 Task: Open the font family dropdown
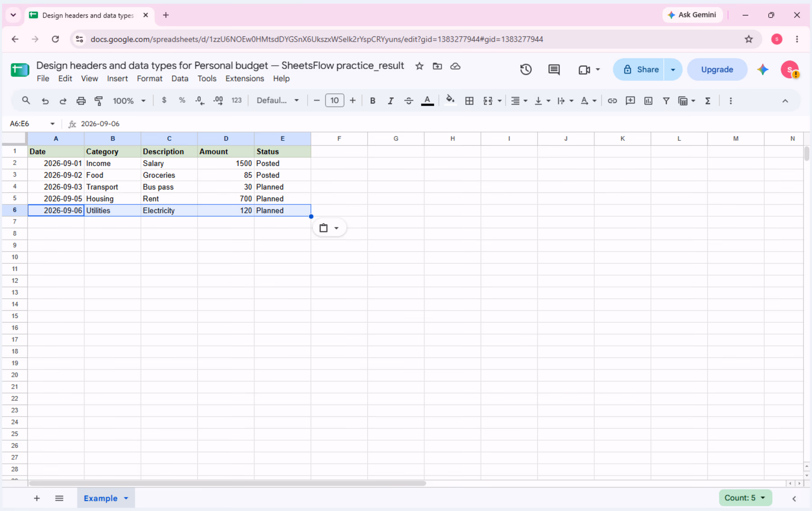click(x=277, y=101)
